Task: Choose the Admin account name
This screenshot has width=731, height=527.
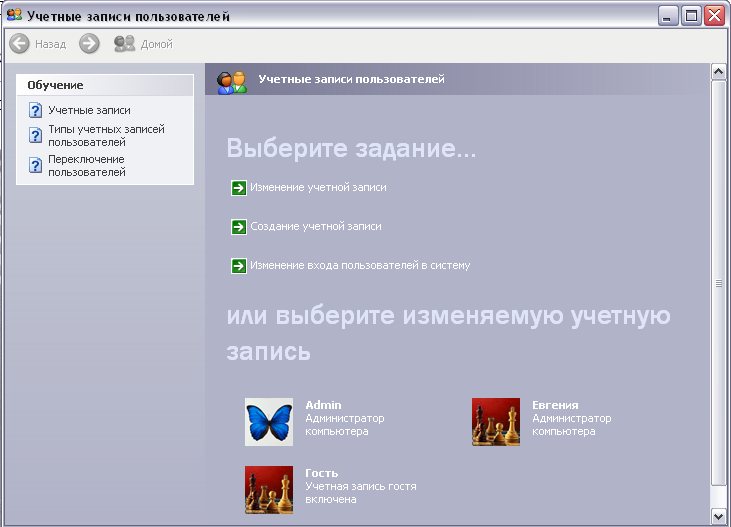Action: 323,405
